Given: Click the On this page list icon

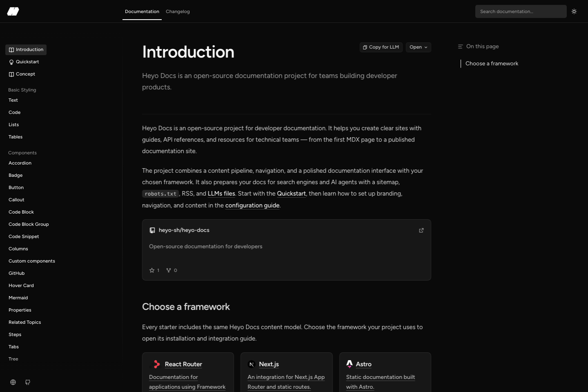Looking at the screenshot, I should [460, 47].
